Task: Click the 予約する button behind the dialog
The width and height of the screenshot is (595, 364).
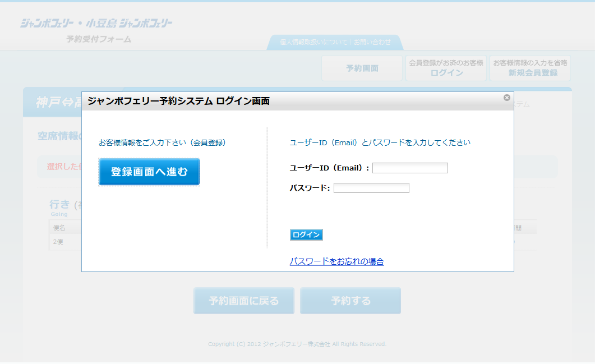Action: [x=350, y=301]
